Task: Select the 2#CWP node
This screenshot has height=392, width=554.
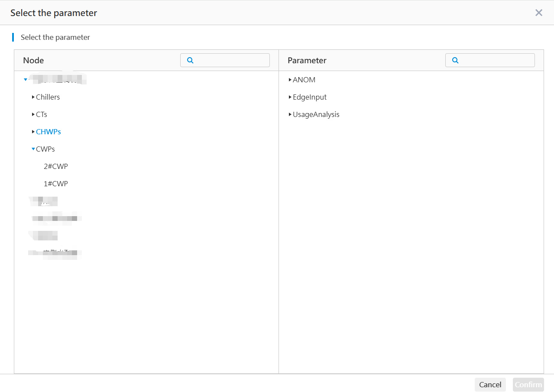Action: point(56,166)
